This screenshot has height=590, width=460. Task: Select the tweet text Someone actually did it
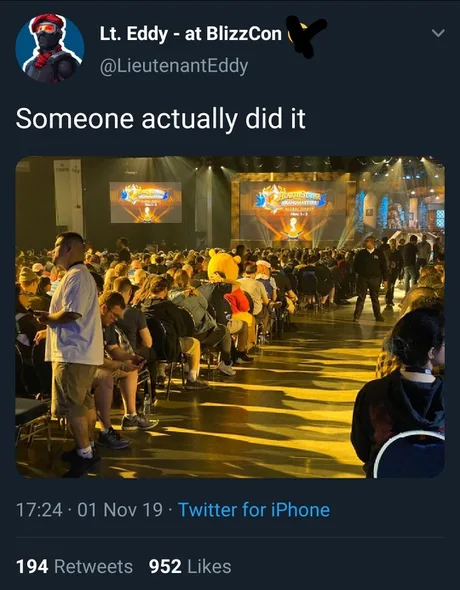tap(161, 119)
